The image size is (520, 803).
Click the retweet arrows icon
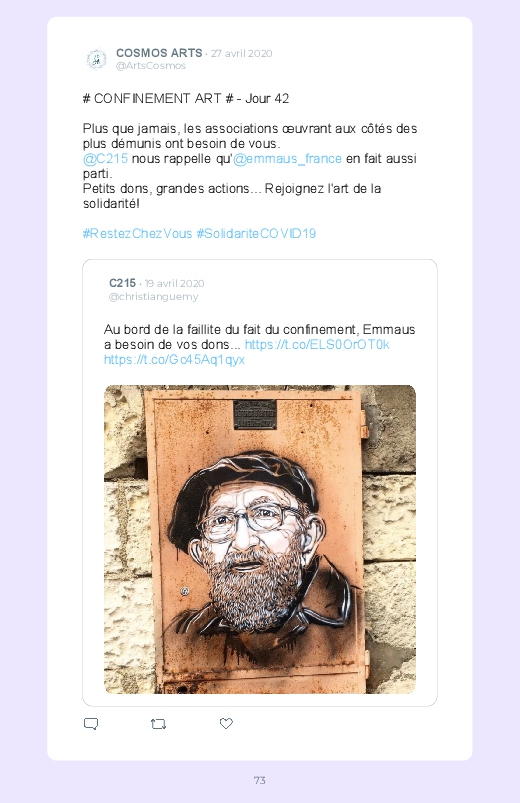click(158, 724)
